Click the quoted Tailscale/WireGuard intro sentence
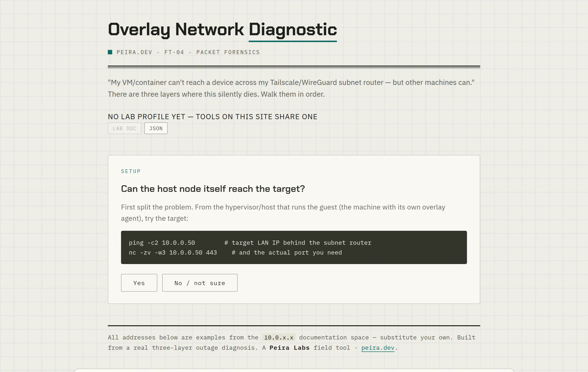The image size is (588, 372). 291,82
